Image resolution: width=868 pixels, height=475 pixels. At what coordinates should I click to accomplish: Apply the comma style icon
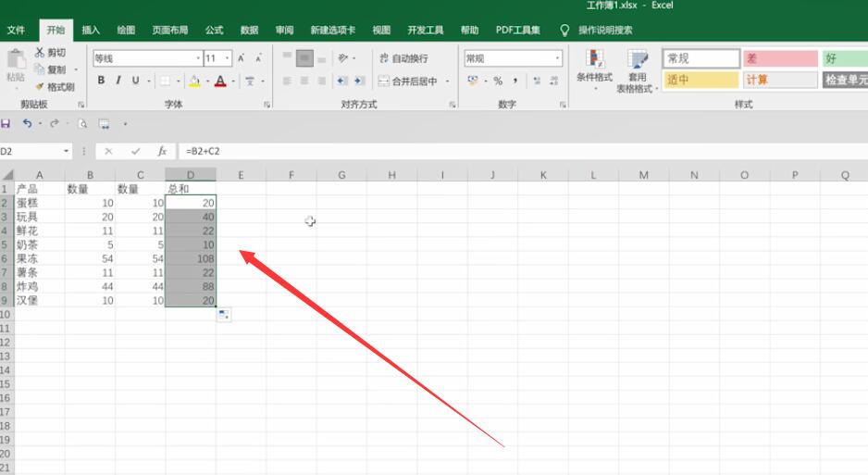click(515, 81)
